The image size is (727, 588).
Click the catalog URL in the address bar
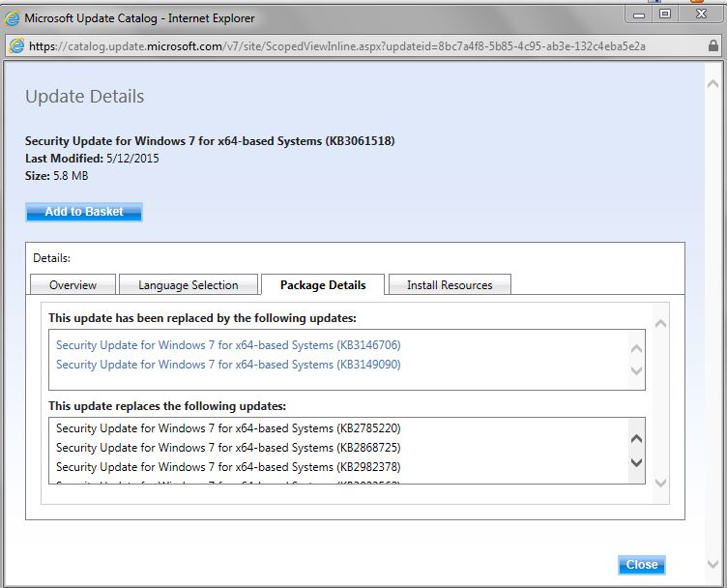point(336,45)
